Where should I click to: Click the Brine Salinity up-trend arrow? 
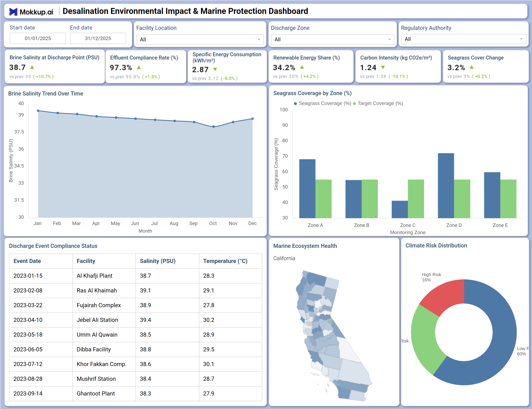[32, 67]
